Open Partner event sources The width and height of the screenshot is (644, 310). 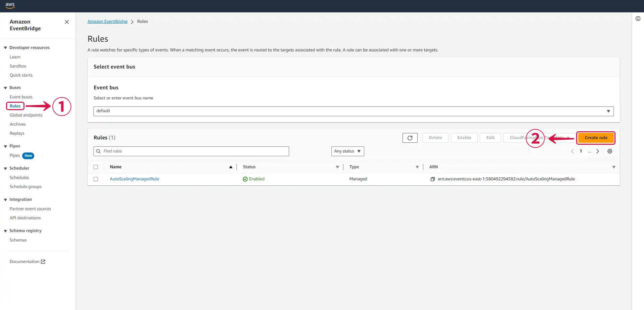pos(31,209)
